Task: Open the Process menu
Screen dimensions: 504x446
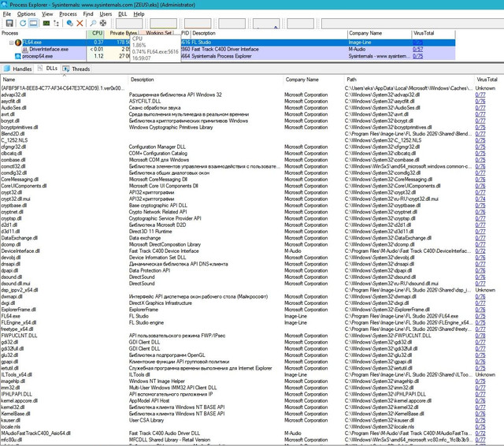Action: click(x=68, y=14)
